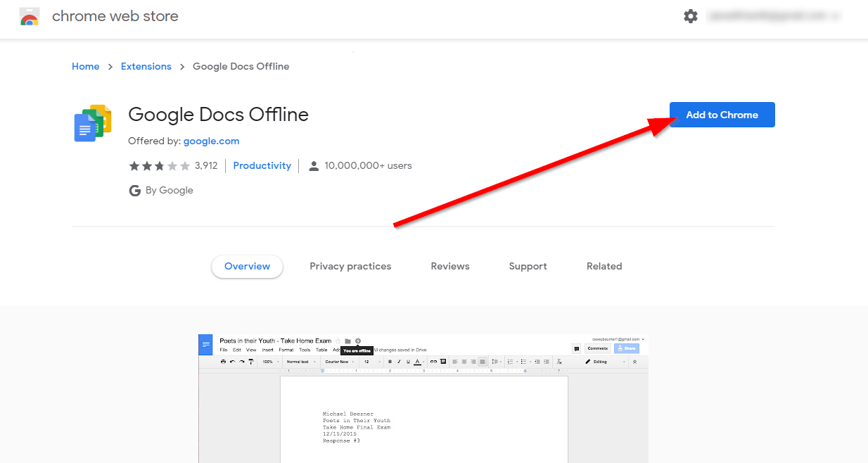Click the "chrome web store" header title

click(x=115, y=16)
